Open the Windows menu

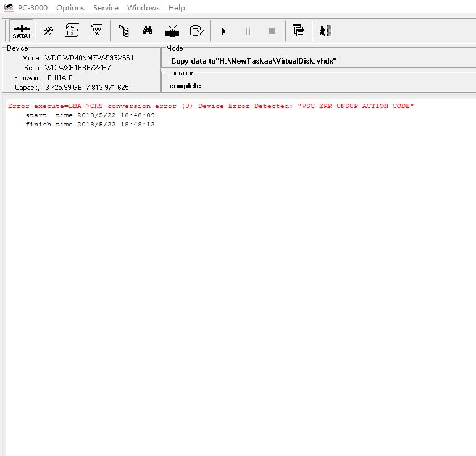coord(143,8)
